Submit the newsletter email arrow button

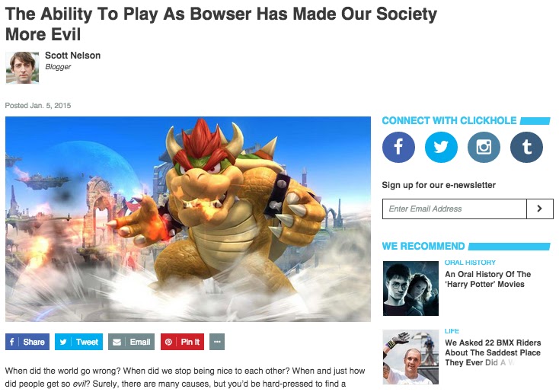[540, 209]
